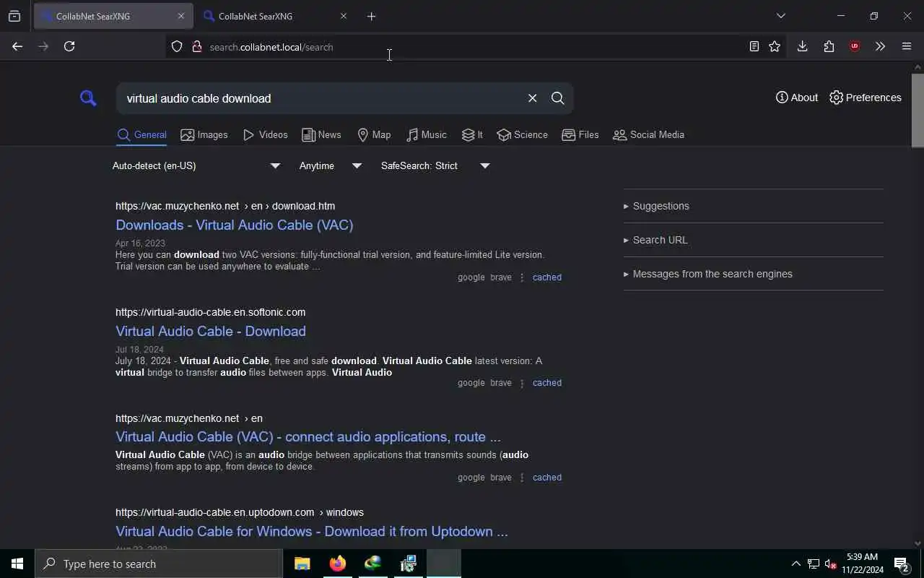The width and height of the screenshot is (924, 578).
Task: Open the Windows notification center icon
Action: [x=901, y=564]
